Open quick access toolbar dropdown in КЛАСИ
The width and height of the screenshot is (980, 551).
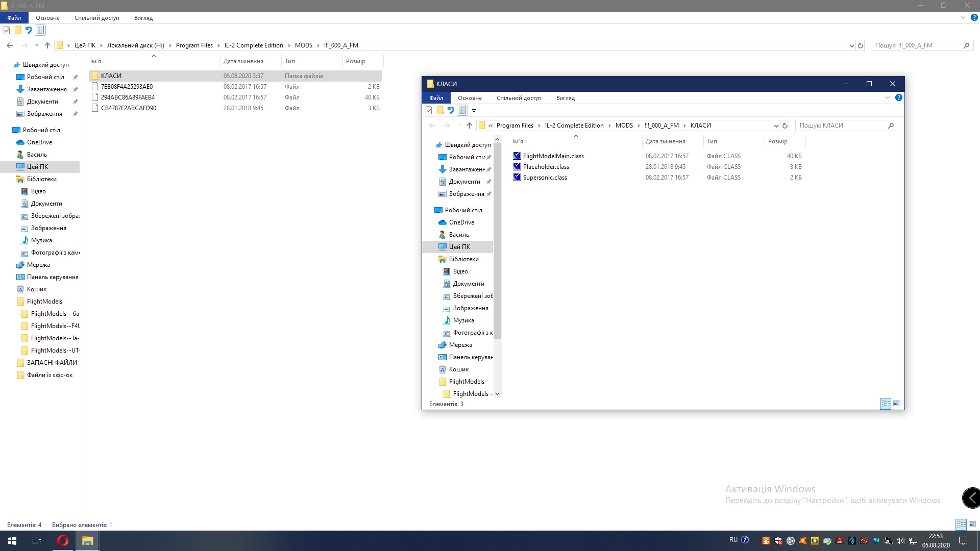[x=474, y=110]
